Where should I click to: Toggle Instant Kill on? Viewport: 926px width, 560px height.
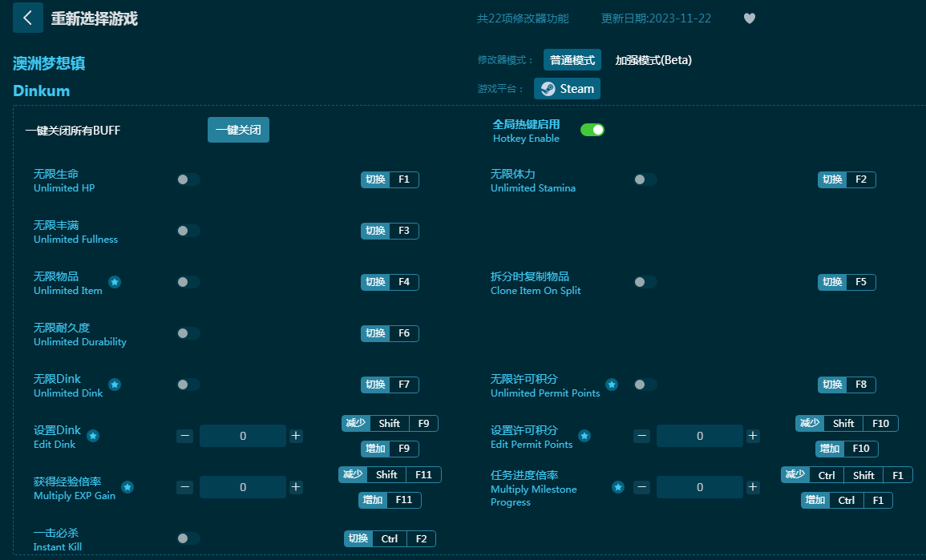click(x=188, y=538)
